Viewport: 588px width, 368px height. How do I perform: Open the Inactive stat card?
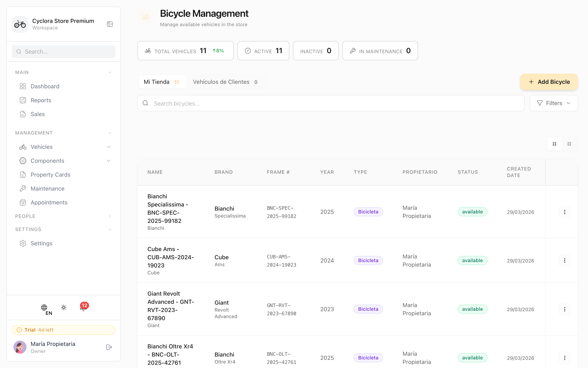[x=316, y=51]
